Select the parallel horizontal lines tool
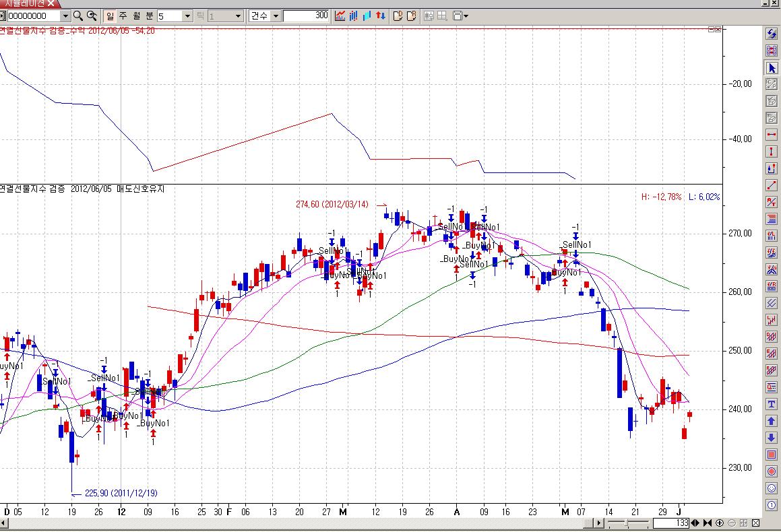781x532 pixels. click(x=772, y=219)
